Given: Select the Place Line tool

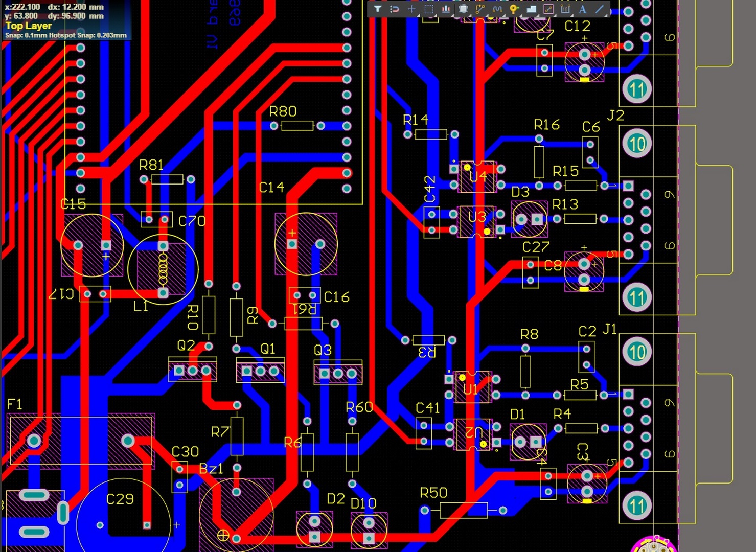Looking at the screenshot, I should [x=600, y=9].
